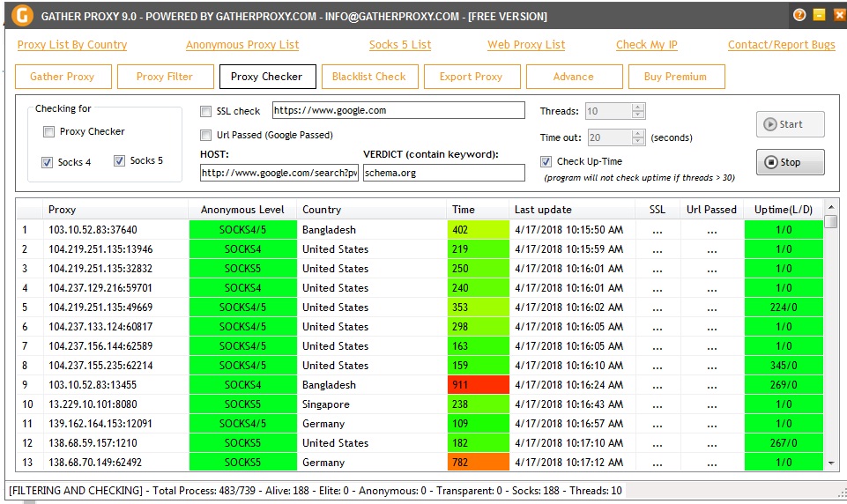Open the Export Proxy tab
The width and height of the screenshot is (847, 504).
472,77
